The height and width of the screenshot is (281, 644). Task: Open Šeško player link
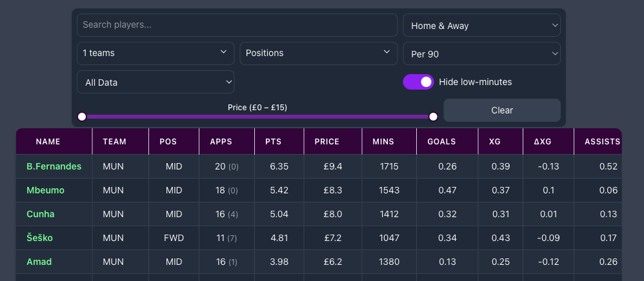[x=39, y=238]
